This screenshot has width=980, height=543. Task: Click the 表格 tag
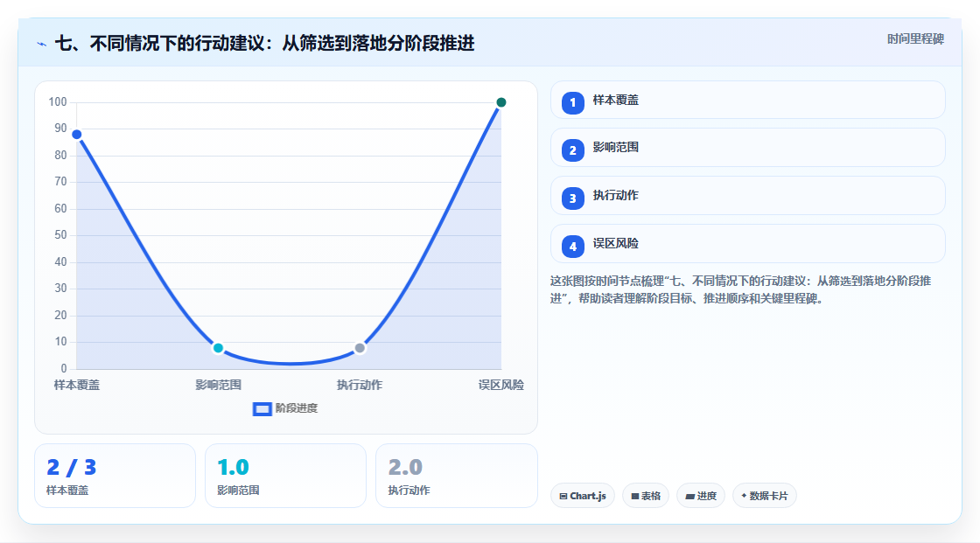(x=646, y=496)
